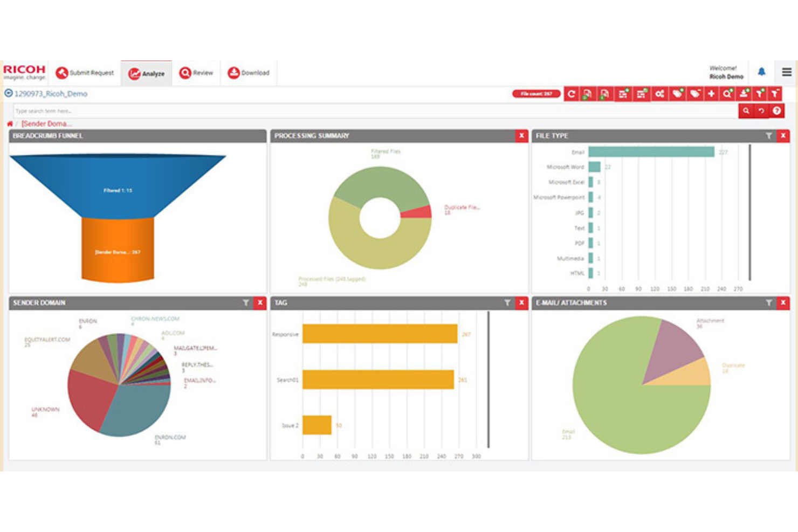Click the search-with-plus magnifier toolbar icon
Image resolution: width=798 pixels, height=532 pixels.
(728, 94)
